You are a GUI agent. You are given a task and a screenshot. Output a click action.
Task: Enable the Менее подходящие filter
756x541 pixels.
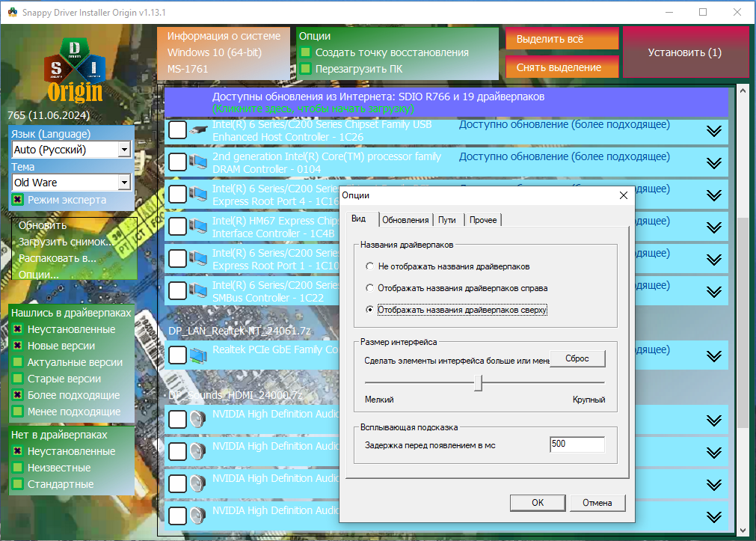click(18, 412)
